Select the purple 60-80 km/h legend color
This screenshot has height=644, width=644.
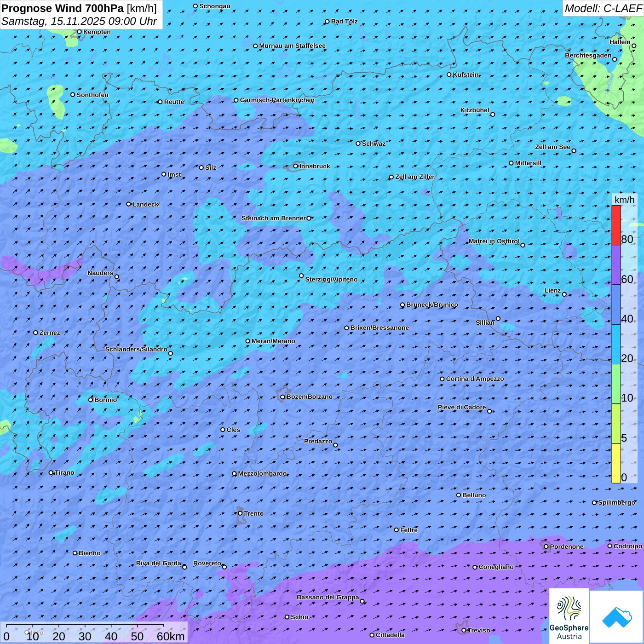point(616,265)
